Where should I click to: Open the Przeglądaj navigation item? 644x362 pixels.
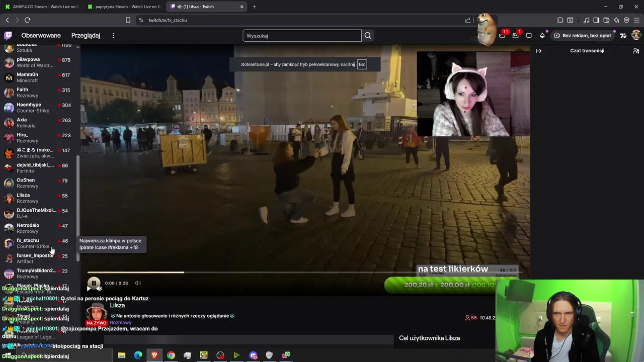pos(86,35)
